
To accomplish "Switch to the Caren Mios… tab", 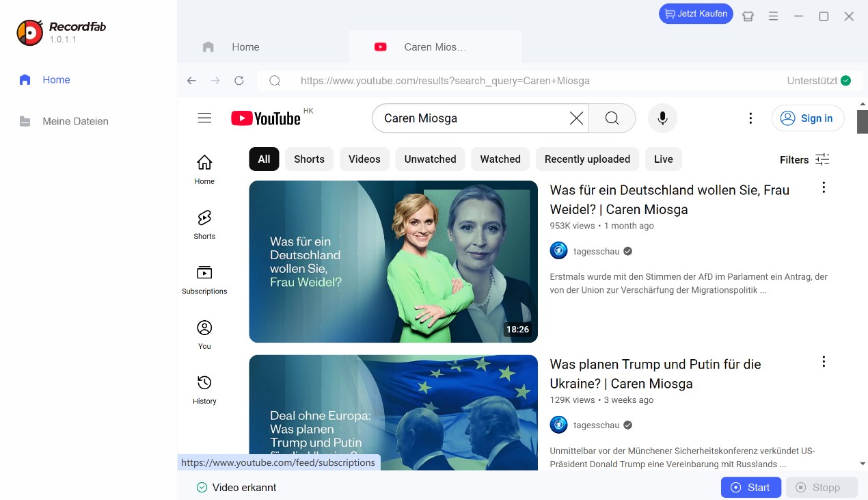I will pos(435,47).
